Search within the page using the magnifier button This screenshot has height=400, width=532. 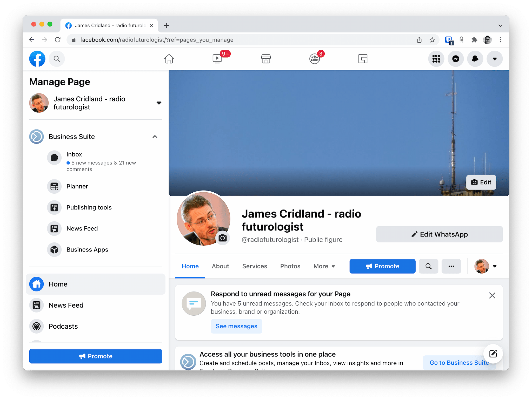coord(429,266)
